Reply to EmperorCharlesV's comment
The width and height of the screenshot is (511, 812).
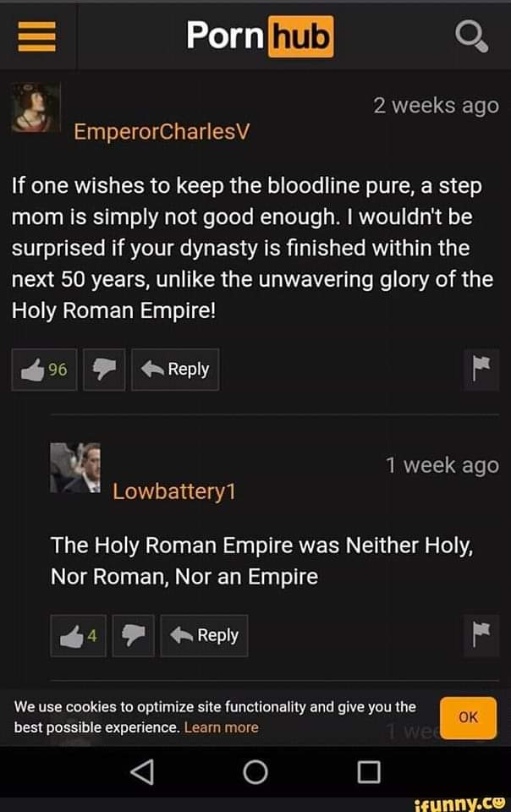click(x=175, y=370)
